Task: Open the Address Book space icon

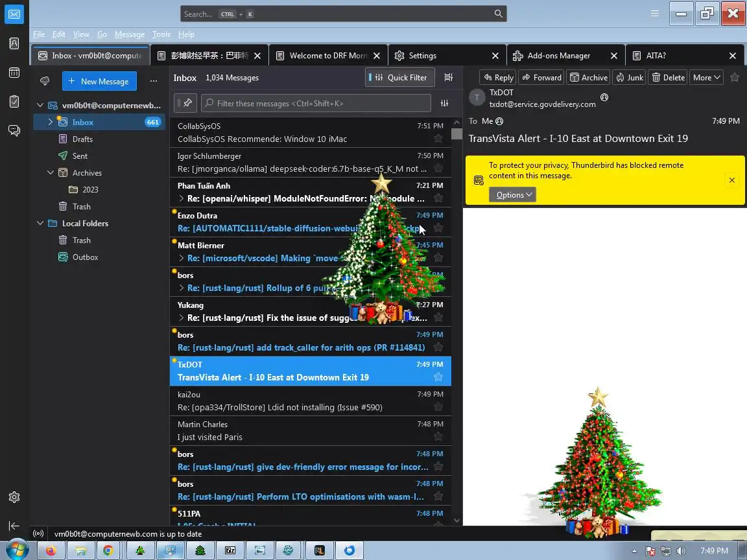Action: (14, 43)
